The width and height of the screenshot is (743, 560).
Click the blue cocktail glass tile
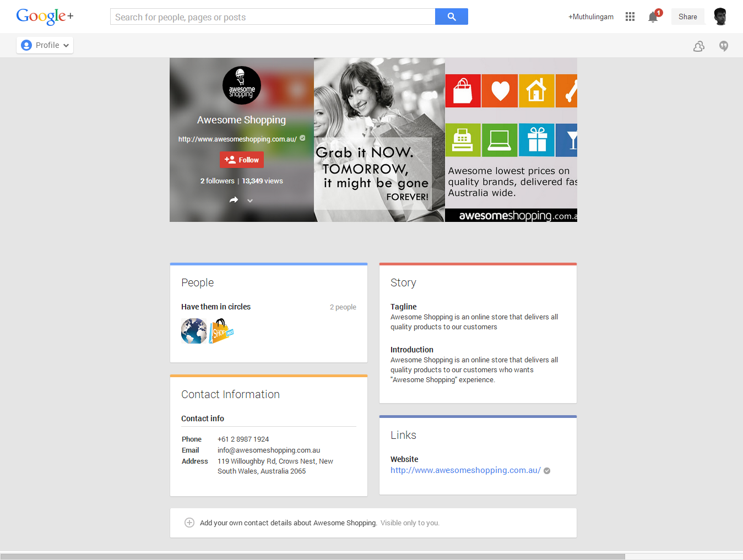click(567, 140)
